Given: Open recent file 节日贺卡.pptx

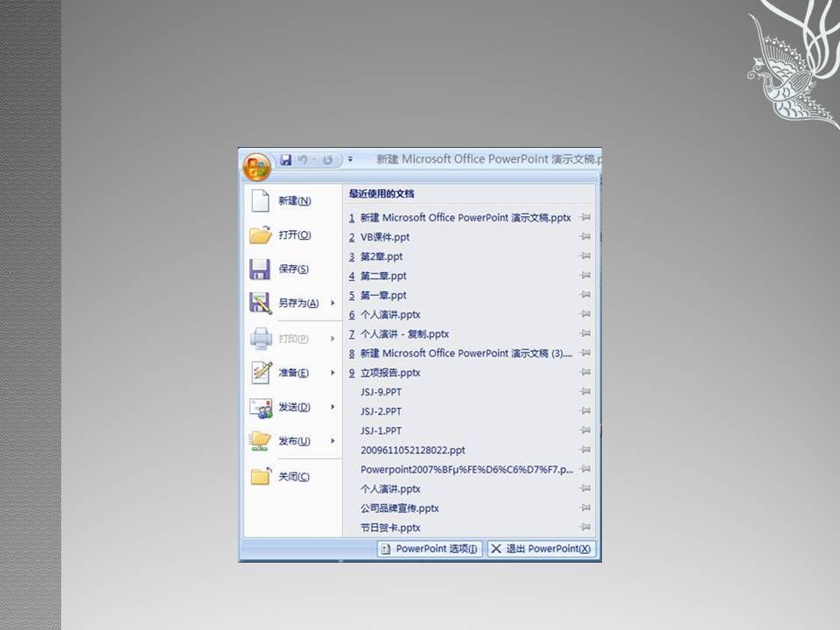Looking at the screenshot, I should pyautogui.click(x=390, y=528).
